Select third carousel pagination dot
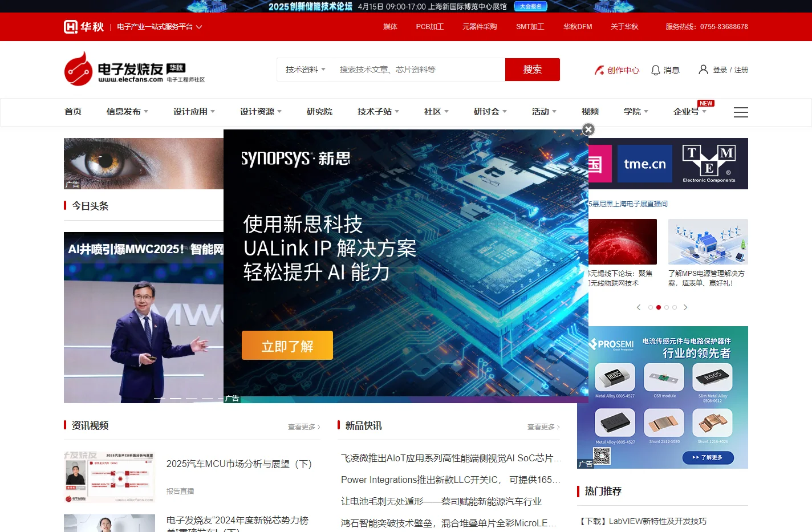 pos(667,307)
